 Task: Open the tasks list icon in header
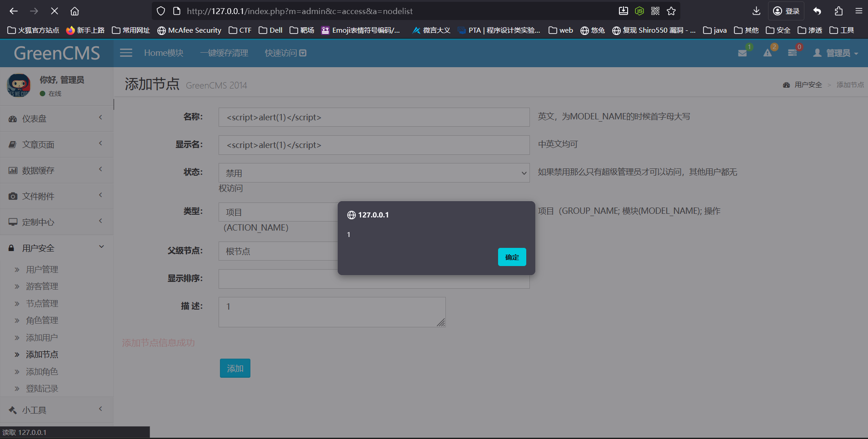tap(792, 53)
